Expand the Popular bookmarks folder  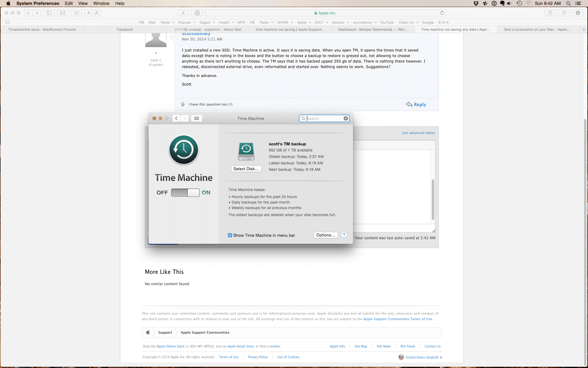(x=187, y=22)
